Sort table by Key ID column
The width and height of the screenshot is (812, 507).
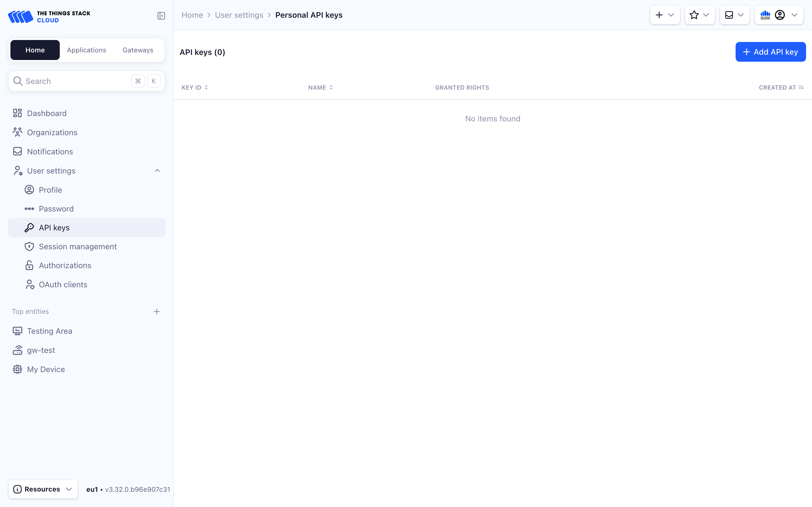(195, 88)
